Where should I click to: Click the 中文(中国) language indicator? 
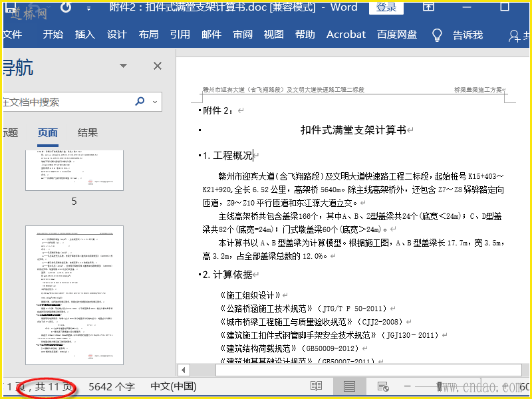pyautogui.click(x=174, y=386)
